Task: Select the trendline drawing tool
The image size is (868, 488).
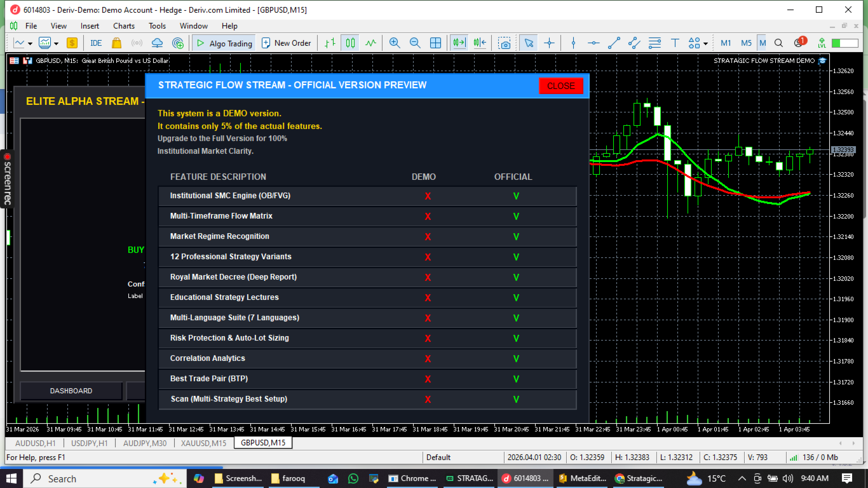Action: [x=614, y=43]
